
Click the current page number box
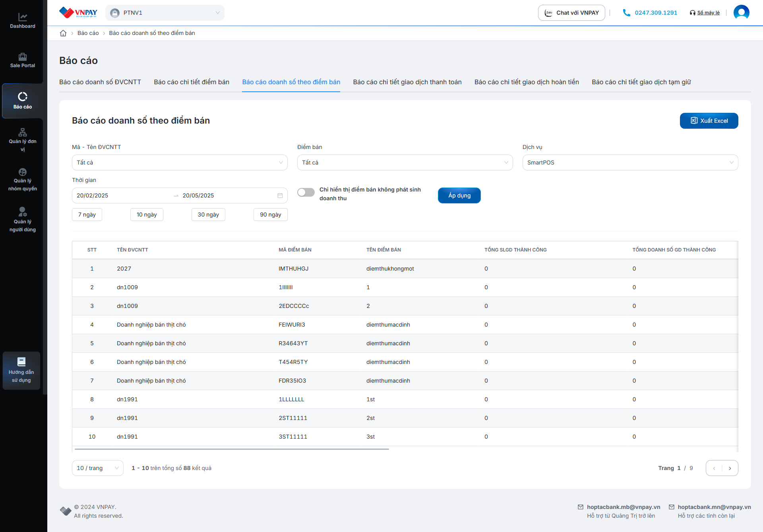(x=679, y=468)
